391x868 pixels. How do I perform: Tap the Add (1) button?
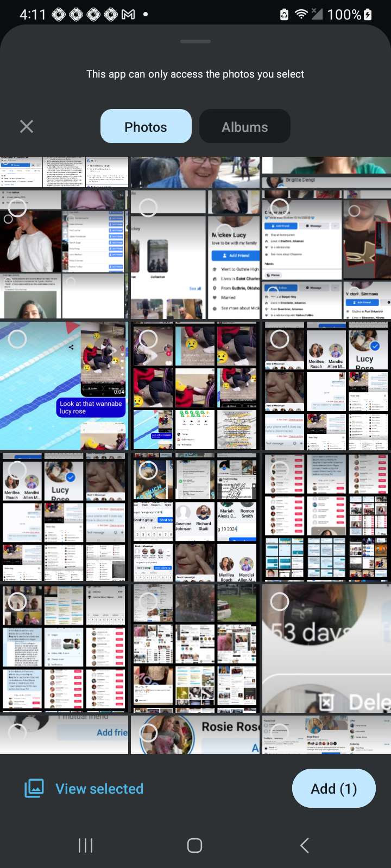(x=333, y=789)
